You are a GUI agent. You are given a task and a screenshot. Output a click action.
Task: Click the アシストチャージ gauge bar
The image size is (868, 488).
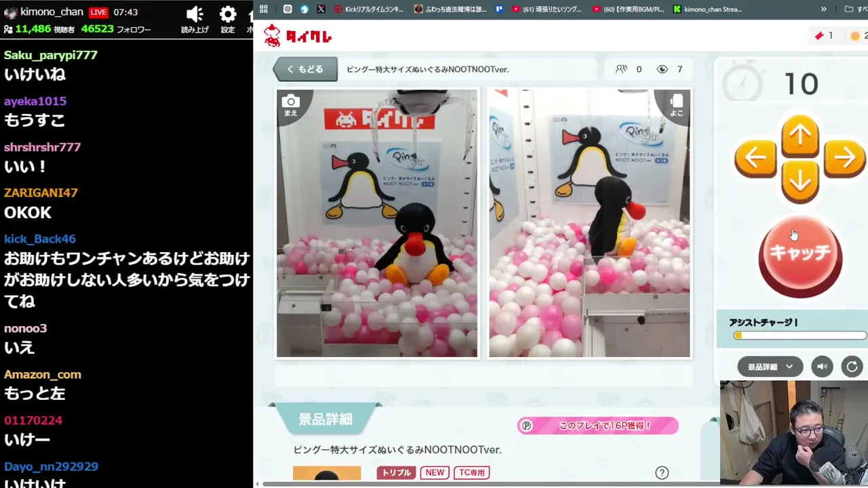[x=800, y=335]
